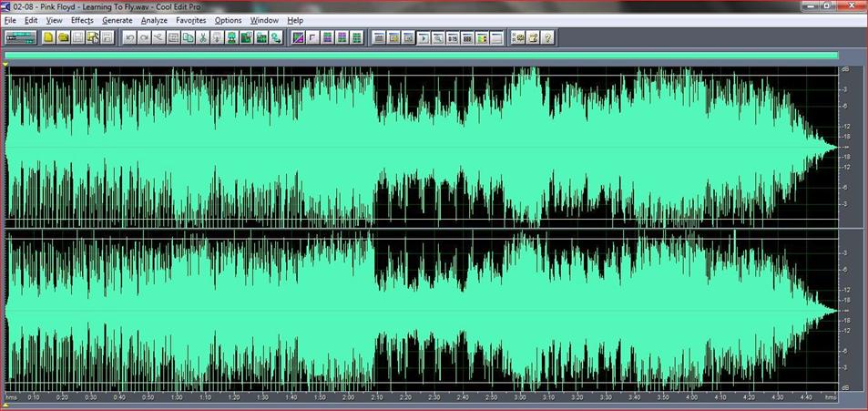The width and height of the screenshot is (868, 411).
Task: Open the Help menu
Action: click(295, 20)
